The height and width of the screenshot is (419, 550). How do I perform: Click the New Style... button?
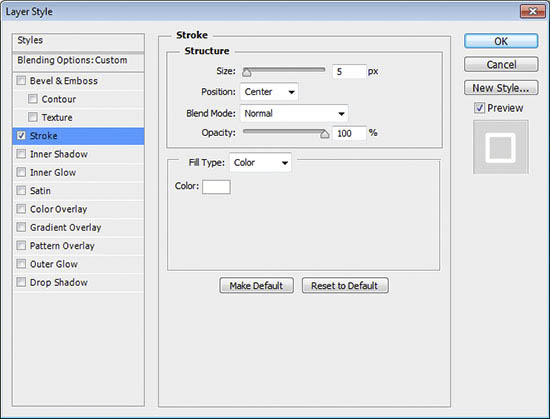(501, 88)
